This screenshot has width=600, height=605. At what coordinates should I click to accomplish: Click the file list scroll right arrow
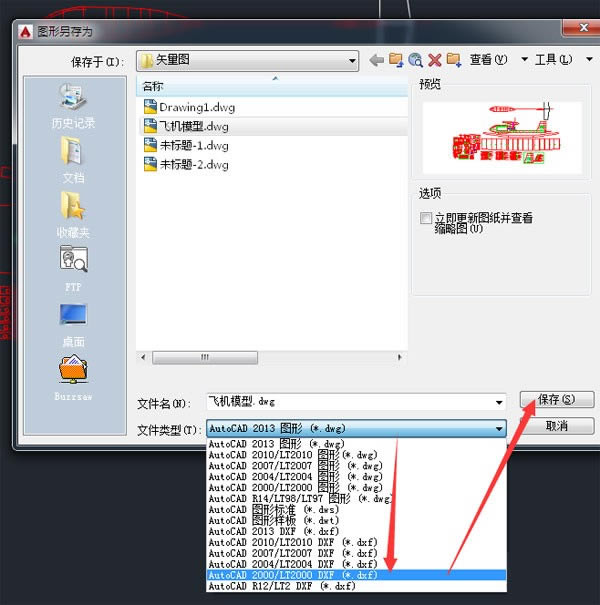pos(400,357)
